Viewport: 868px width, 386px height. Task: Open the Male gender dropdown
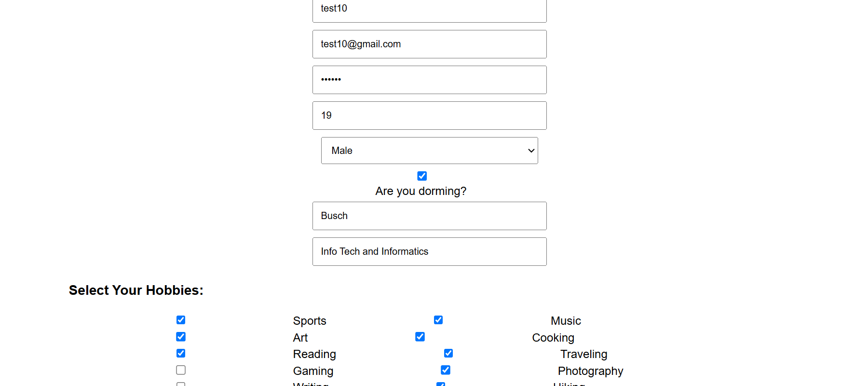[429, 151]
